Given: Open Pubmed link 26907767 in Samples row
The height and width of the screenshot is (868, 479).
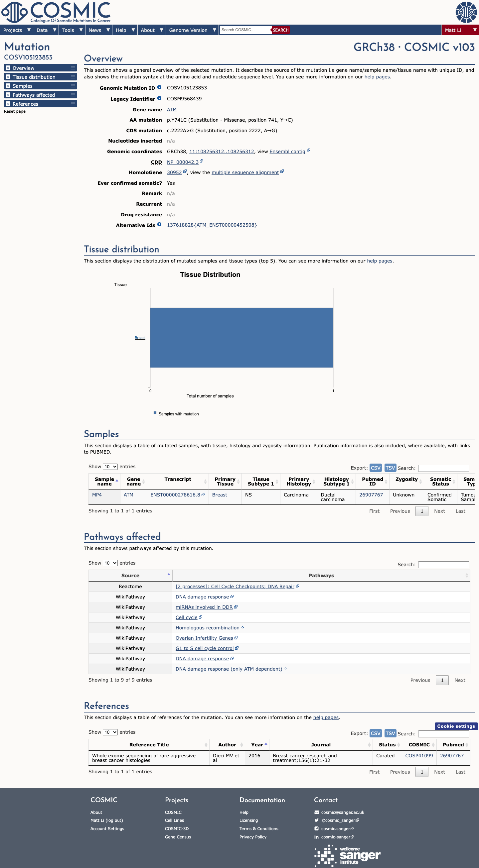Looking at the screenshot, I should 371,495.
